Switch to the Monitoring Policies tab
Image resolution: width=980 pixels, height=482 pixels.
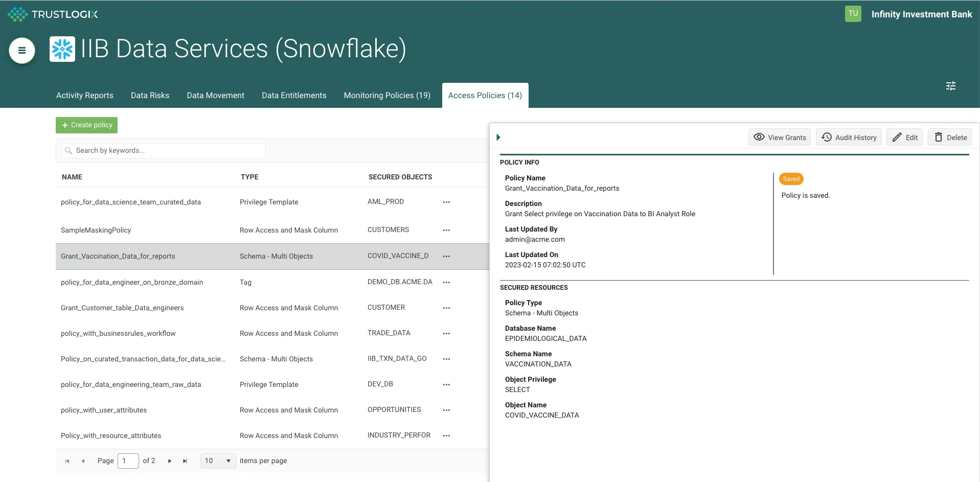387,95
